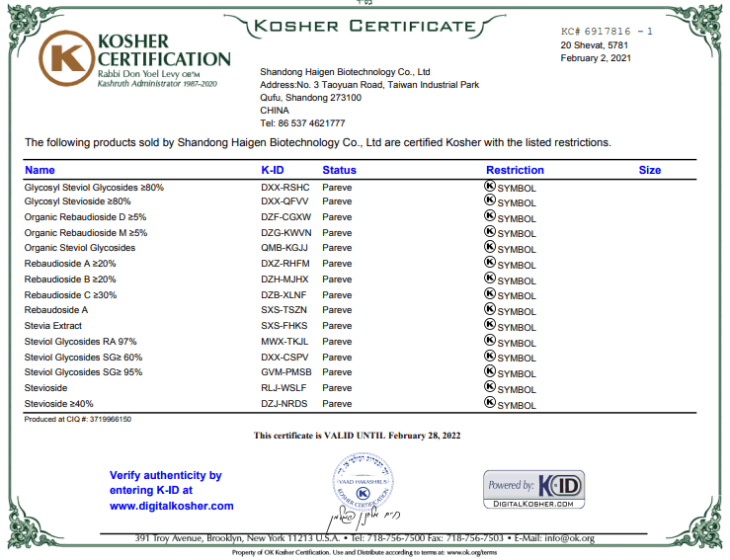Screen dimensions: 730x560
Task: Click the telephone number 86 537 4621777
Action: (x=311, y=123)
